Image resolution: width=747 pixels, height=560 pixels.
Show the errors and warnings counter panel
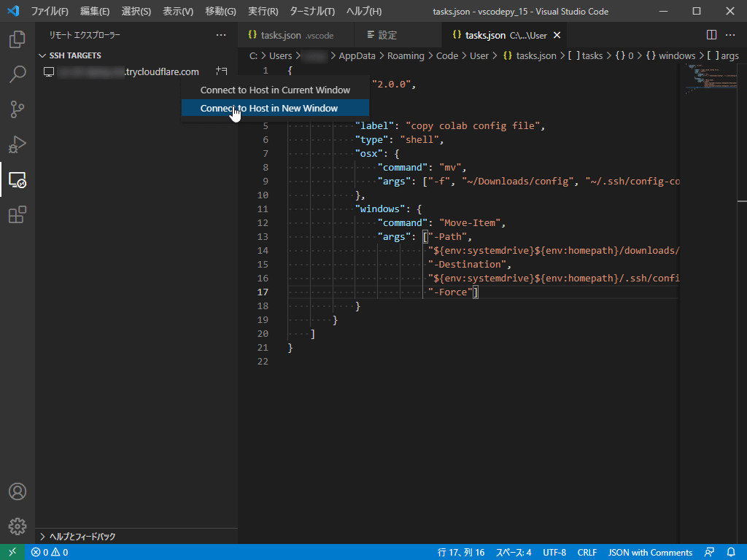click(x=48, y=552)
